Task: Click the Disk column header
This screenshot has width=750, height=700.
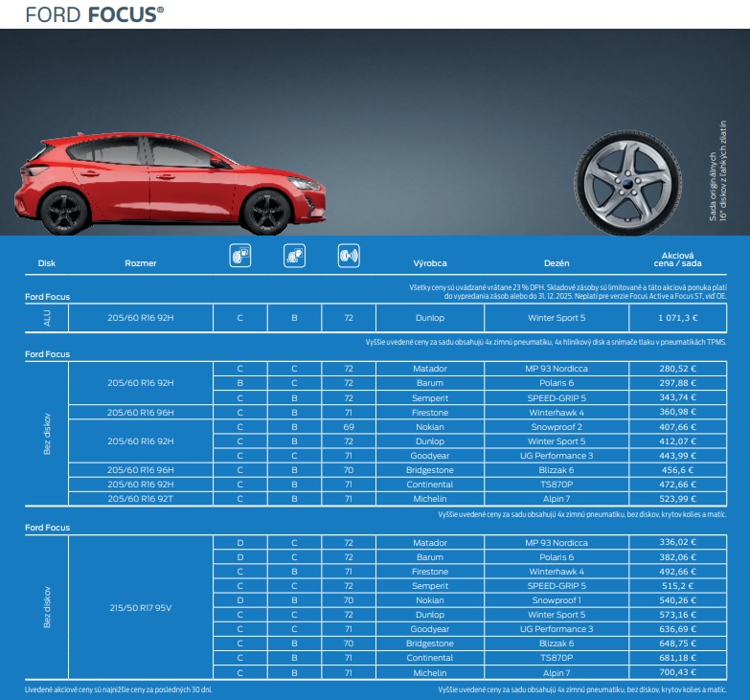Action: (x=47, y=263)
